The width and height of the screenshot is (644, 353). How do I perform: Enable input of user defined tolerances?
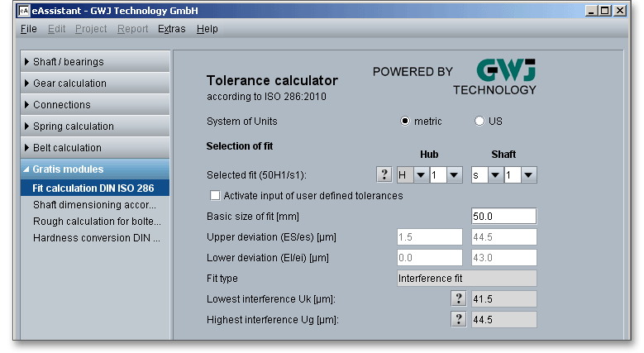click(x=216, y=196)
